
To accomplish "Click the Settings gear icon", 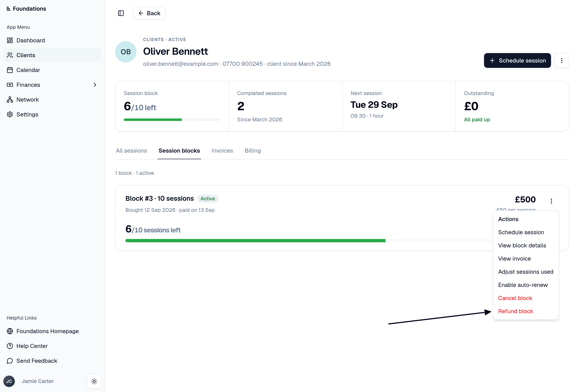I will [10, 114].
